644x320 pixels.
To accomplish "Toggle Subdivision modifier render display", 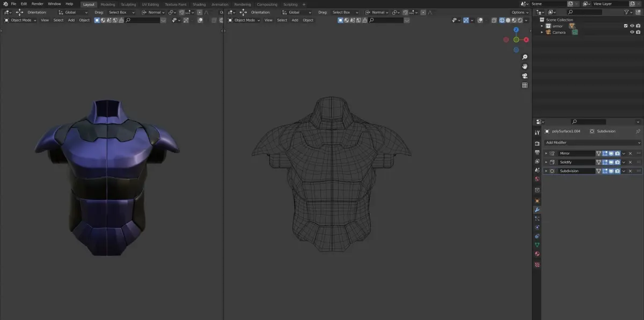I will pos(618,171).
